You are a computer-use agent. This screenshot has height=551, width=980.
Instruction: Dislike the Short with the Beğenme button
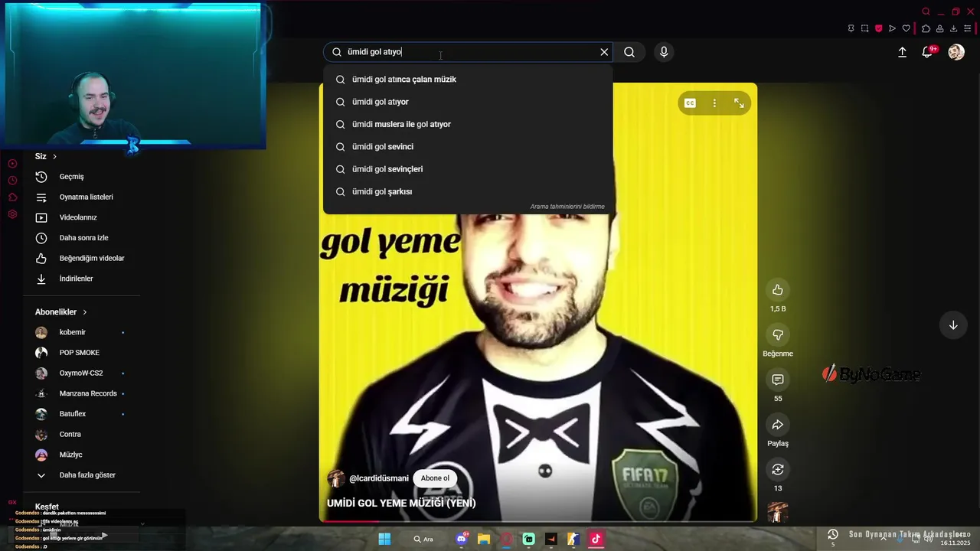coord(778,334)
